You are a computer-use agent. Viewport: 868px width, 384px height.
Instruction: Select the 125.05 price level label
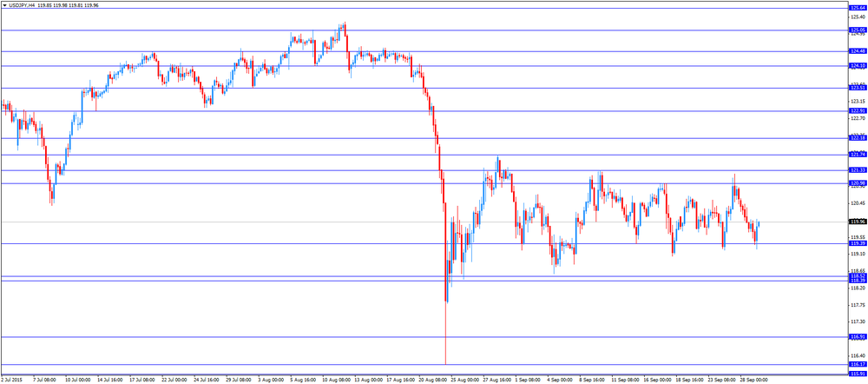(x=858, y=30)
